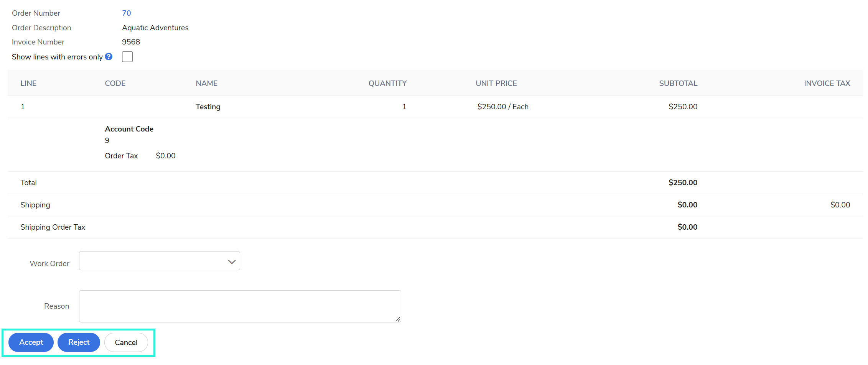The image size is (868, 365).
Task: Click the Account Code heading
Action: point(129,129)
